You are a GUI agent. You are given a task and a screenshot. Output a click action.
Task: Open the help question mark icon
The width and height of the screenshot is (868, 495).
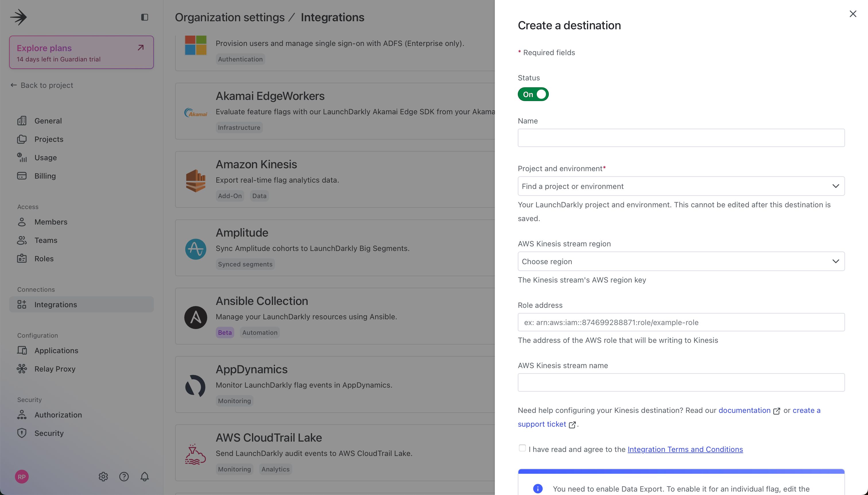click(124, 477)
